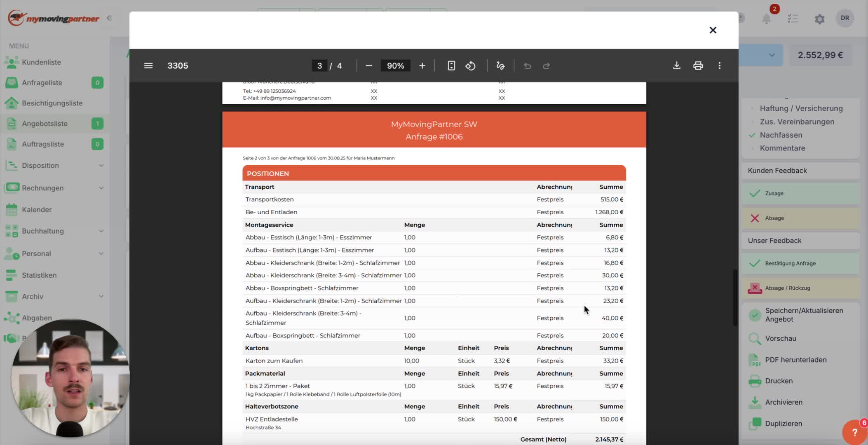Click the Be- und Entladen row
Screen dimensions: 868x445
[434, 212]
